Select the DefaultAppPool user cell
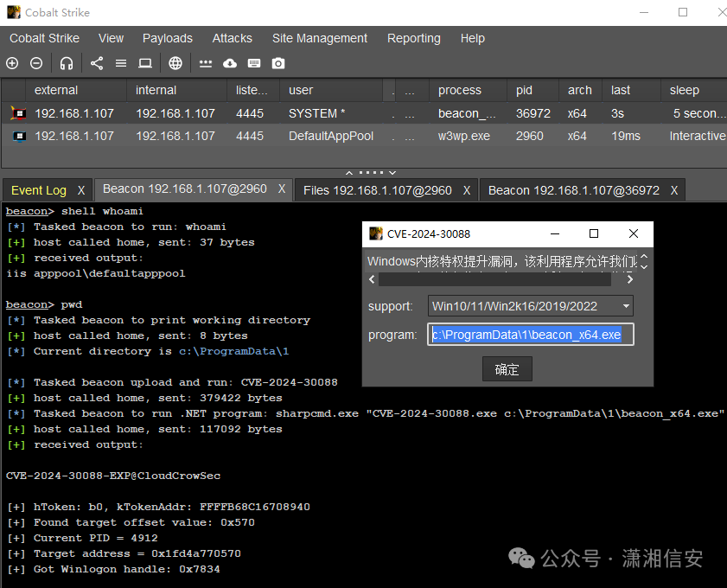The height and width of the screenshot is (588, 727). [x=331, y=137]
